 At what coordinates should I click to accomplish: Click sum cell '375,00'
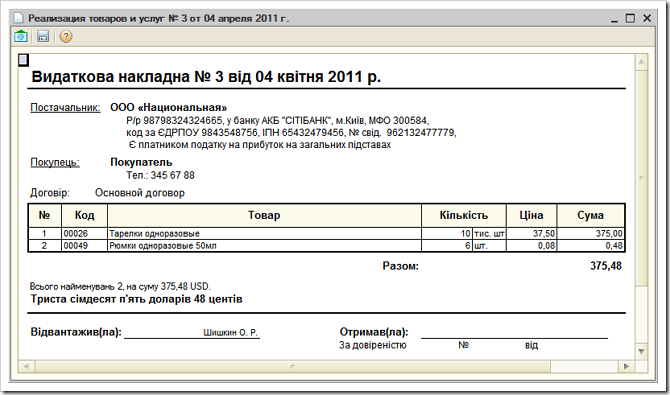(591, 234)
